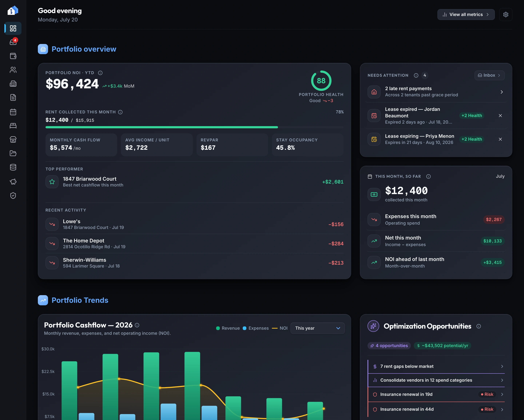This screenshot has height=420, width=524.
Task: Open the inbox icon with badge 4
Action: (13, 42)
